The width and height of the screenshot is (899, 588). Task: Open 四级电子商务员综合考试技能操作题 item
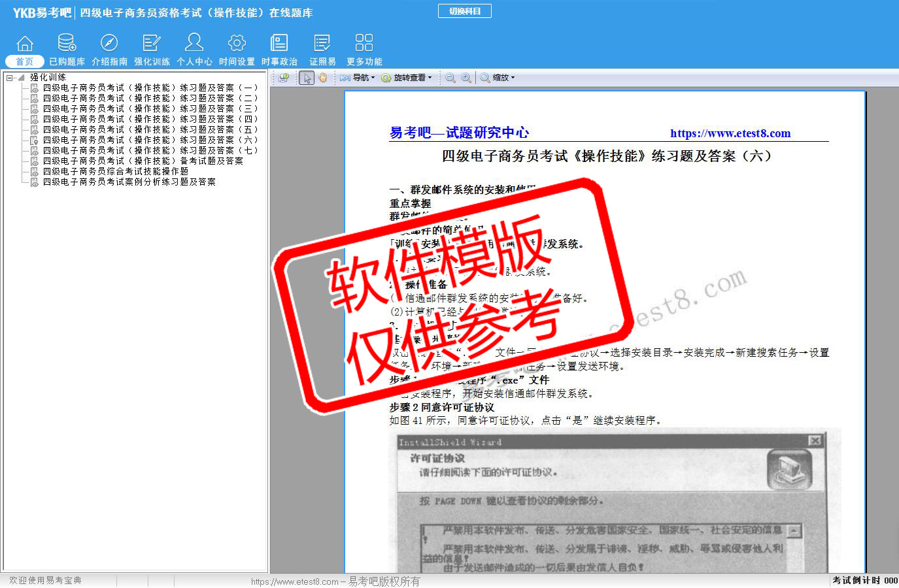pyautogui.click(x=116, y=171)
